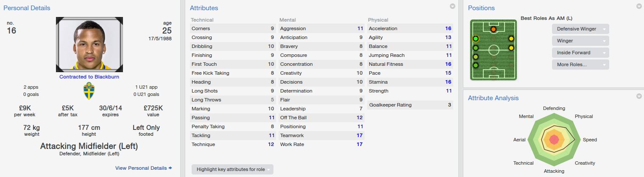Collapse the Attributes panel with its corner arrow

[x=452, y=6]
